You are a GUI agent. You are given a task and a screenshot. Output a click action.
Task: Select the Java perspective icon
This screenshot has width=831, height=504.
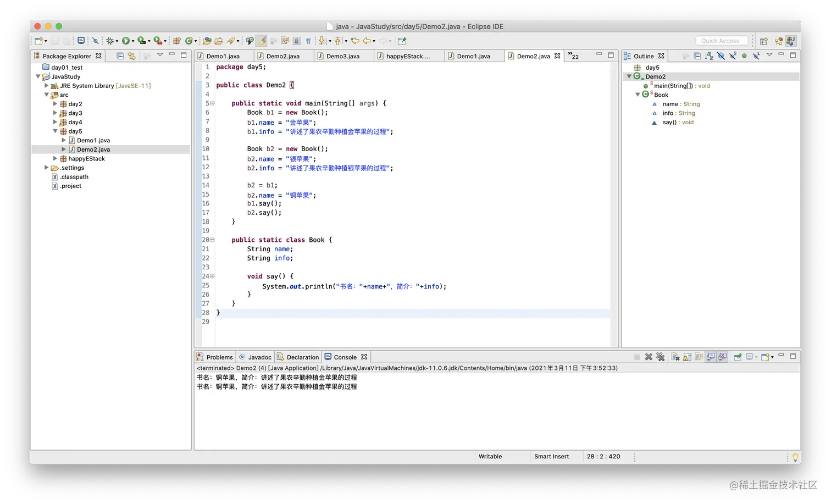(790, 41)
